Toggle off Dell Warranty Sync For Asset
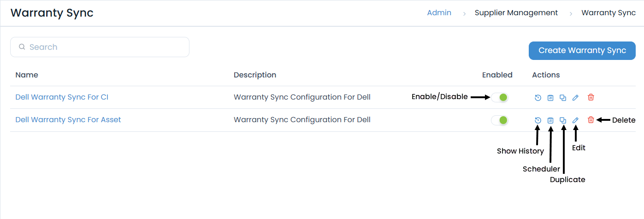644x219 pixels. 500,120
